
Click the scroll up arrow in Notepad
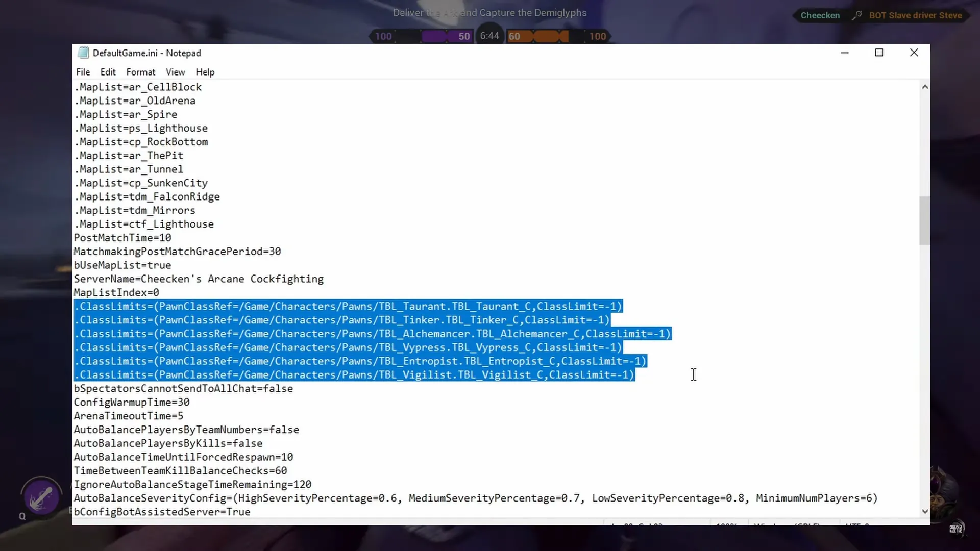point(924,87)
